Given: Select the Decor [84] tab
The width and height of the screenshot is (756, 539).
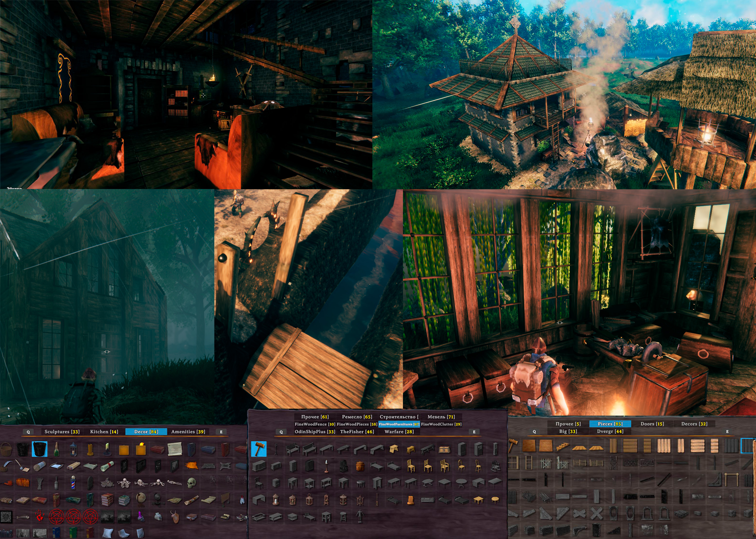Looking at the screenshot, I should 146,432.
